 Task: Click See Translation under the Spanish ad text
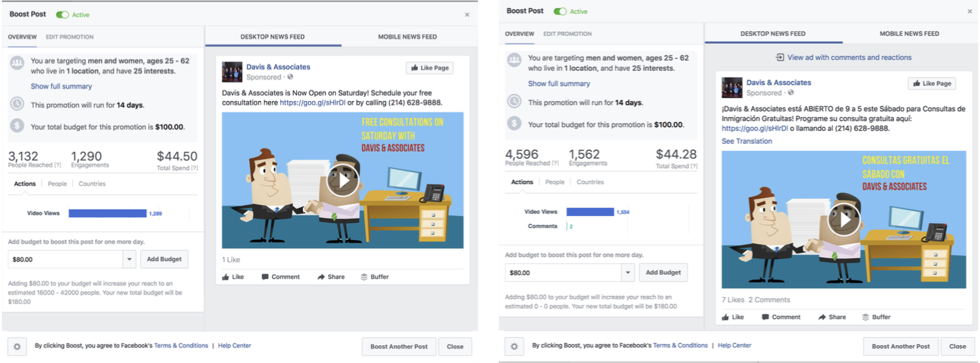(747, 141)
